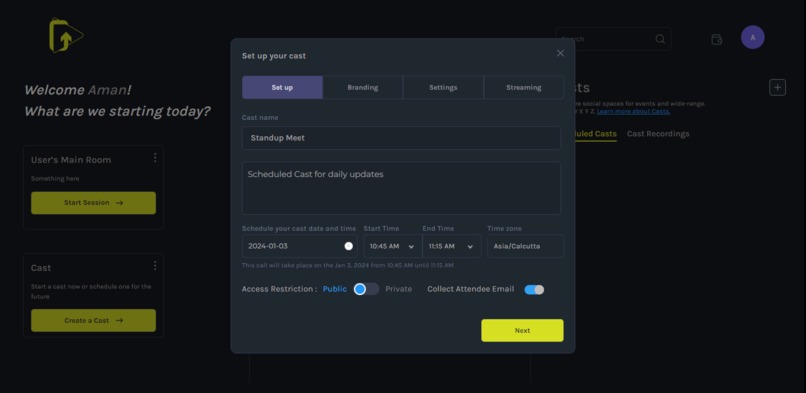Screen dimensions: 806x393
Task: Click the plus icon to add cast
Action: pos(777,87)
